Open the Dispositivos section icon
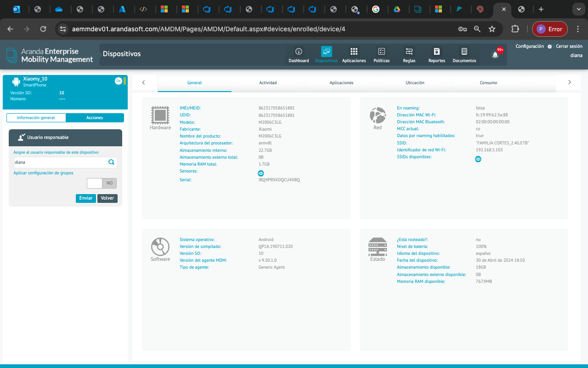Viewport: 588px width, 368px height. click(327, 52)
